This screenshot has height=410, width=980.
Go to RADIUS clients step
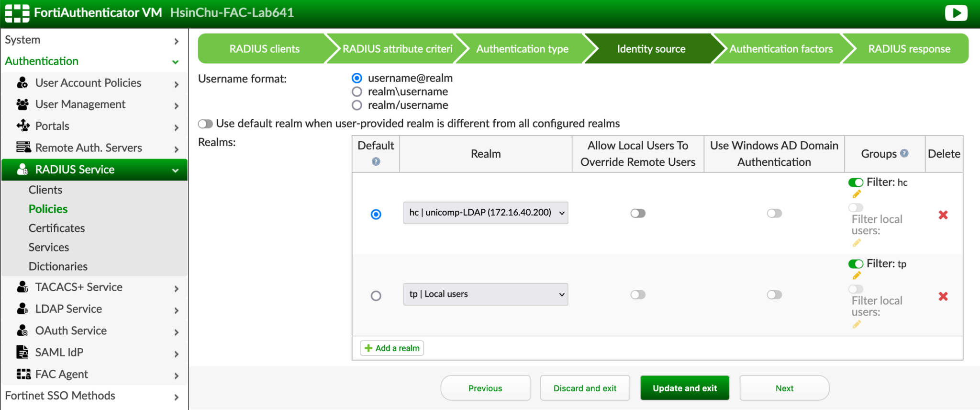[264, 49]
